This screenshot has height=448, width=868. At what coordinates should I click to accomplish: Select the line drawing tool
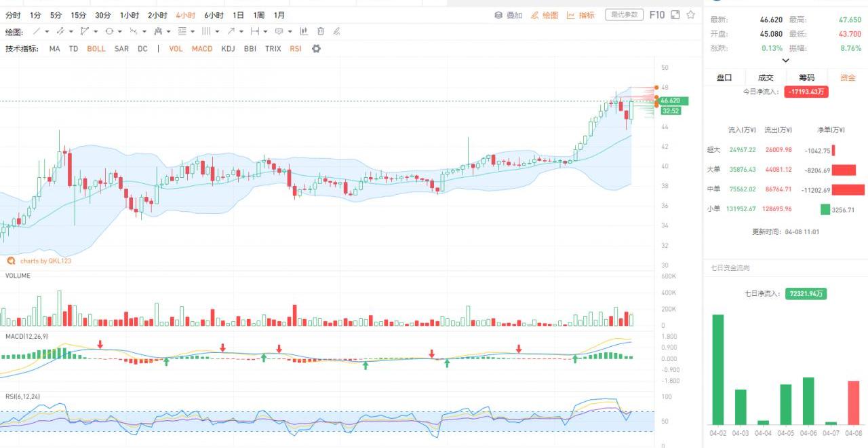click(37, 31)
